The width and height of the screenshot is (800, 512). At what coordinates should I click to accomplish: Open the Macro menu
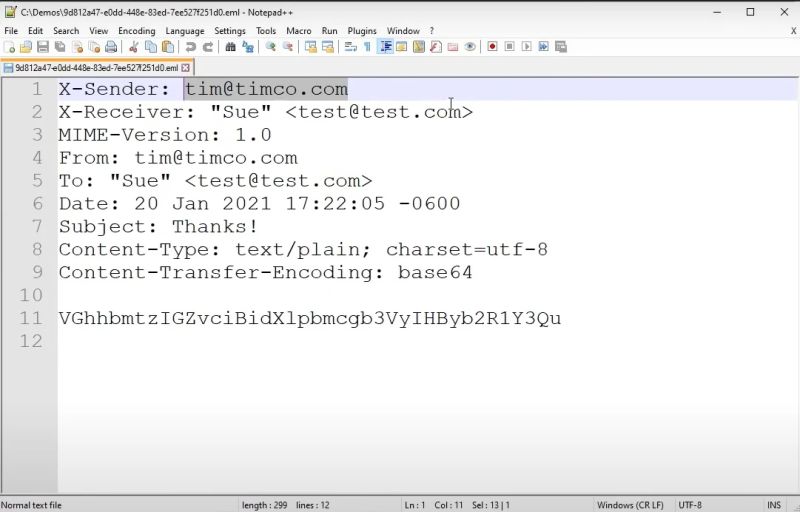click(x=298, y=31)
